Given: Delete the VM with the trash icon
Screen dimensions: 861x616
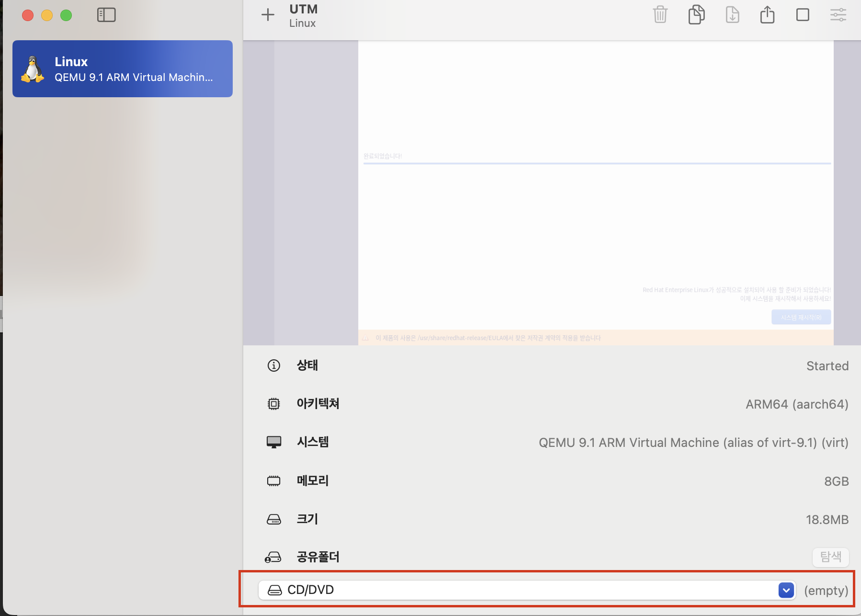Looking at the screenshot, I should (660, 14).
